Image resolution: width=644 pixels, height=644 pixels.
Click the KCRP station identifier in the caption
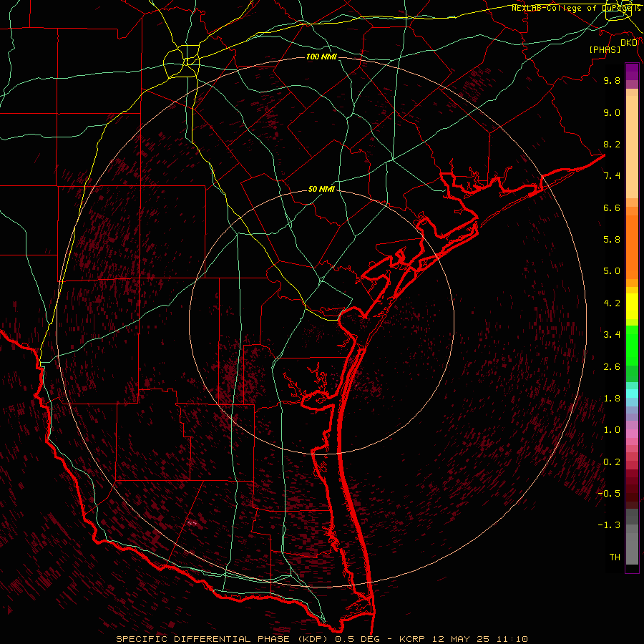(414, 639)
